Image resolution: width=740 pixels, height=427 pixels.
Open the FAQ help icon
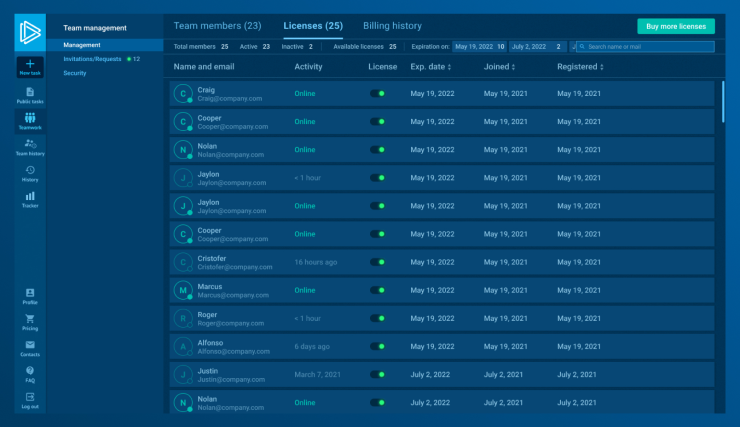click(x=30, y=373)
